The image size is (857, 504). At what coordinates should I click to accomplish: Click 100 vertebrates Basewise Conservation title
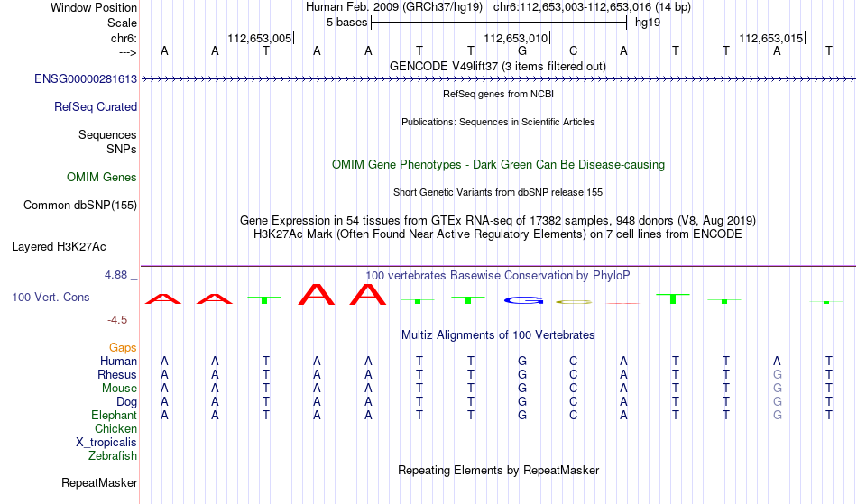point(497,276)
